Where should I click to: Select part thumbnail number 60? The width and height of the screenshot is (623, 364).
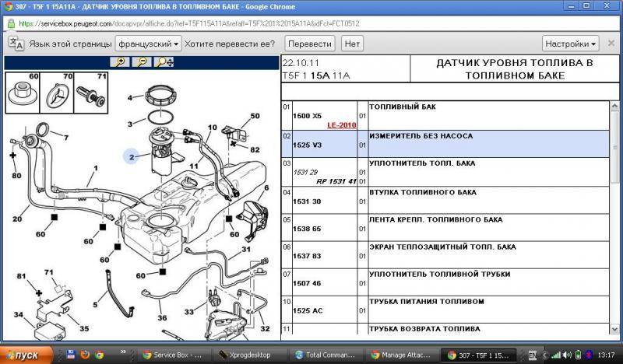tap(23, 93)
